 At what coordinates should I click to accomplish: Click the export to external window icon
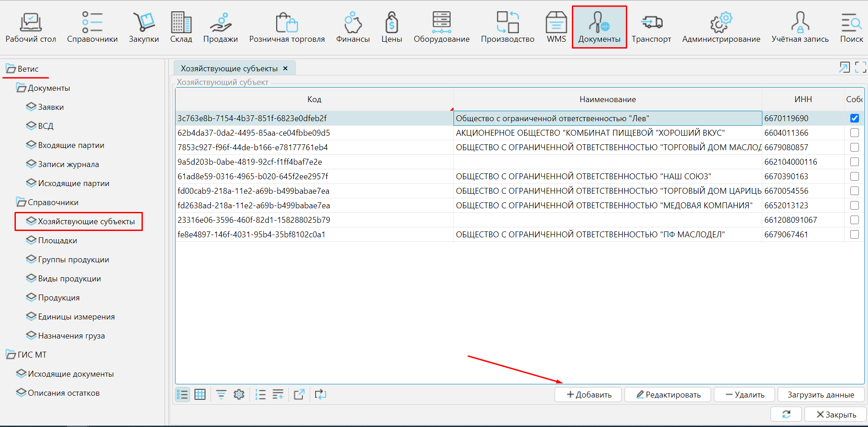pyautogui.click(x=299, y=395)
